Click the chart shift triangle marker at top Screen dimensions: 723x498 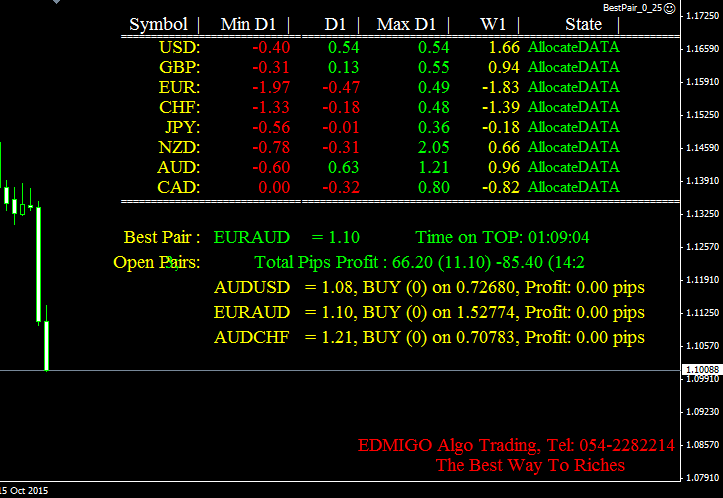pyautogui.click(x=56, y=2)
